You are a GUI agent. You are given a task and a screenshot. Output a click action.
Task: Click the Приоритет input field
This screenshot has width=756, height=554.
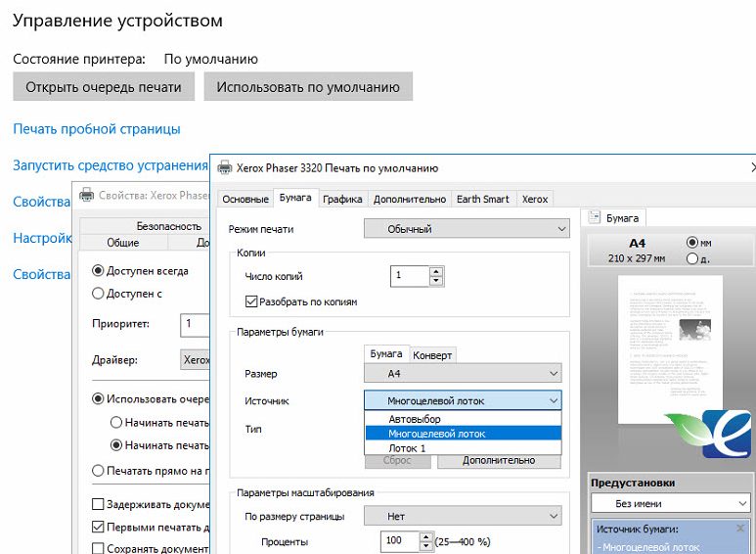(196, 324)
